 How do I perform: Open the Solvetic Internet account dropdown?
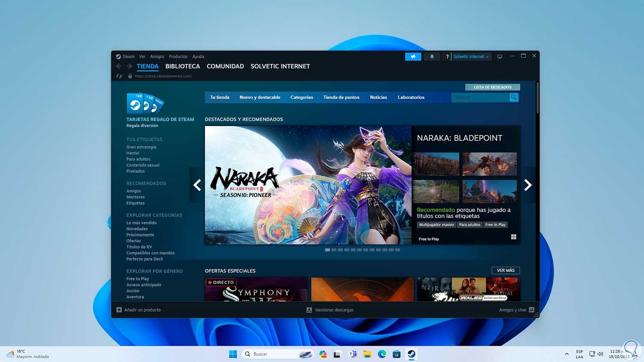(471, 57)
